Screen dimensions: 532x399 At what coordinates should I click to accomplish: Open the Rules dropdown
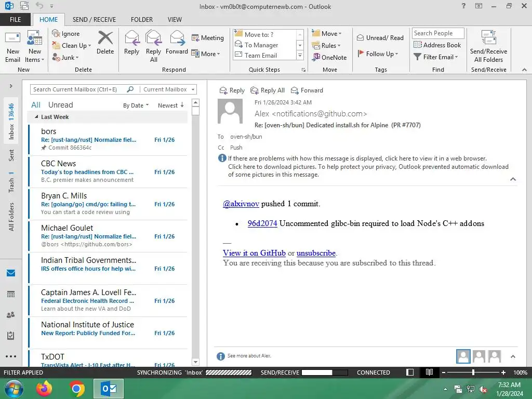click(x=326, y=46)
